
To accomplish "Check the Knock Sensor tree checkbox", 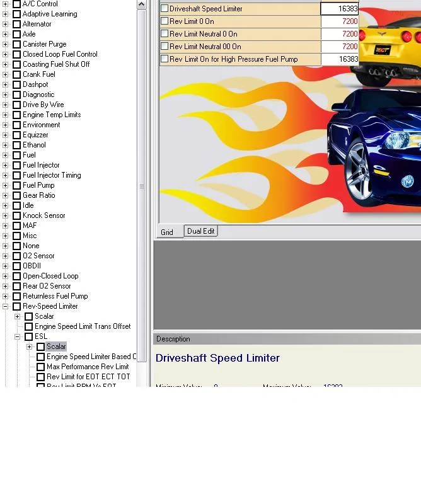I will (17, 215).
